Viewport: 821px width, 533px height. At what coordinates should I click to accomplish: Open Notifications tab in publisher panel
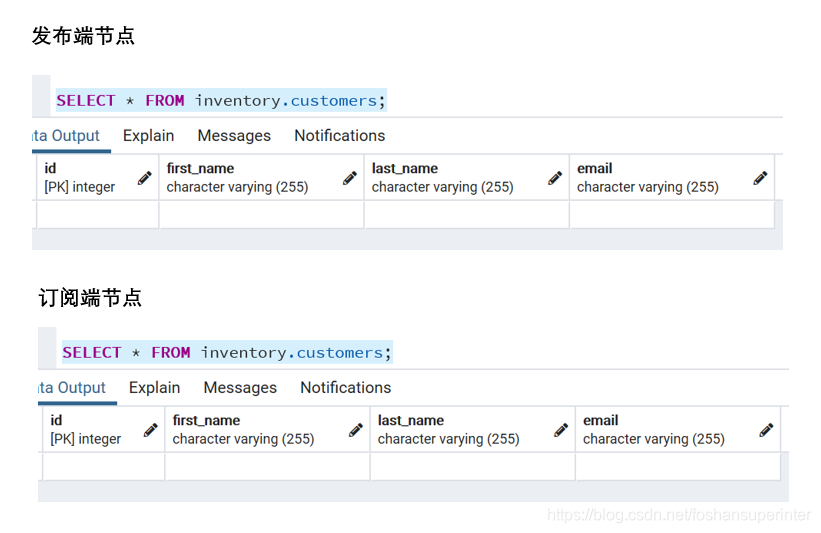[339, 136]
